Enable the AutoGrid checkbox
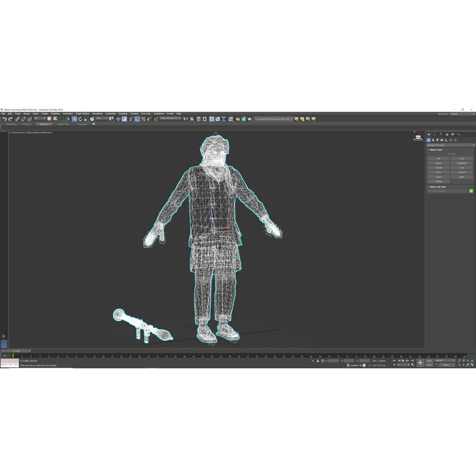Screen dimensions: 476x476 tap(446, 154)
